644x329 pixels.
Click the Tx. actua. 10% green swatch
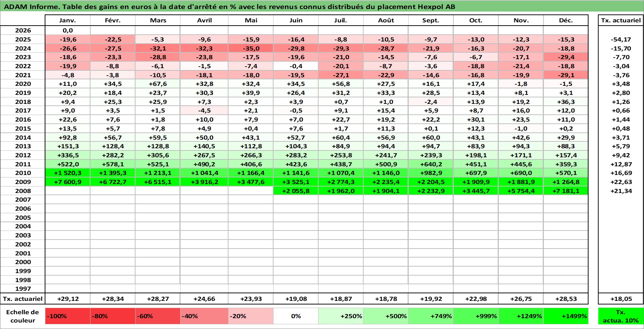621,316
